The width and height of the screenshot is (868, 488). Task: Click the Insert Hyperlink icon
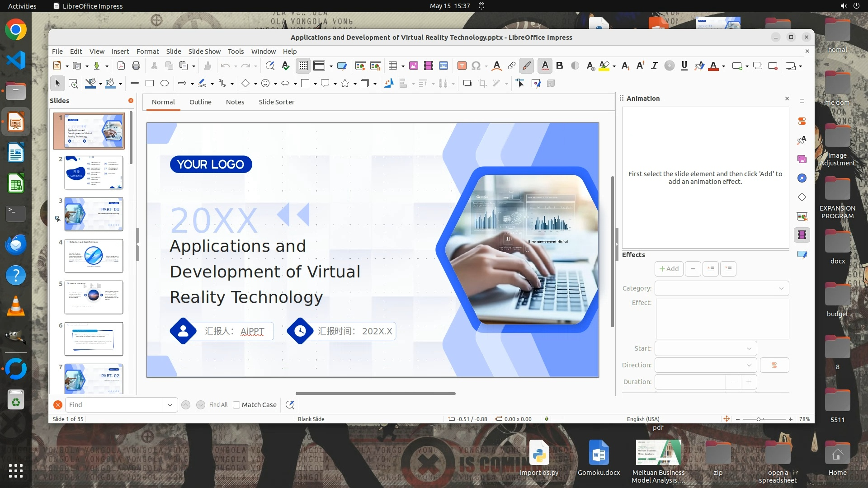point(511,66)
